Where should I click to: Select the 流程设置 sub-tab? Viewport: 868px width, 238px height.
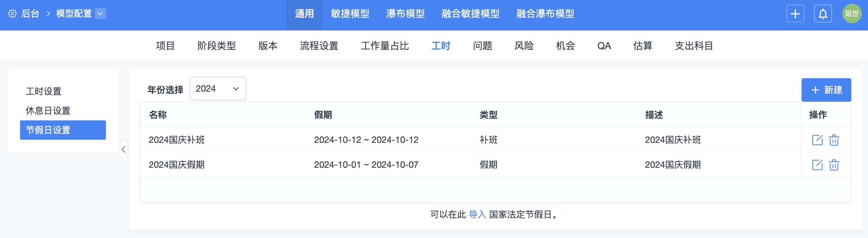pyautogui.click(x=319, y=46)
